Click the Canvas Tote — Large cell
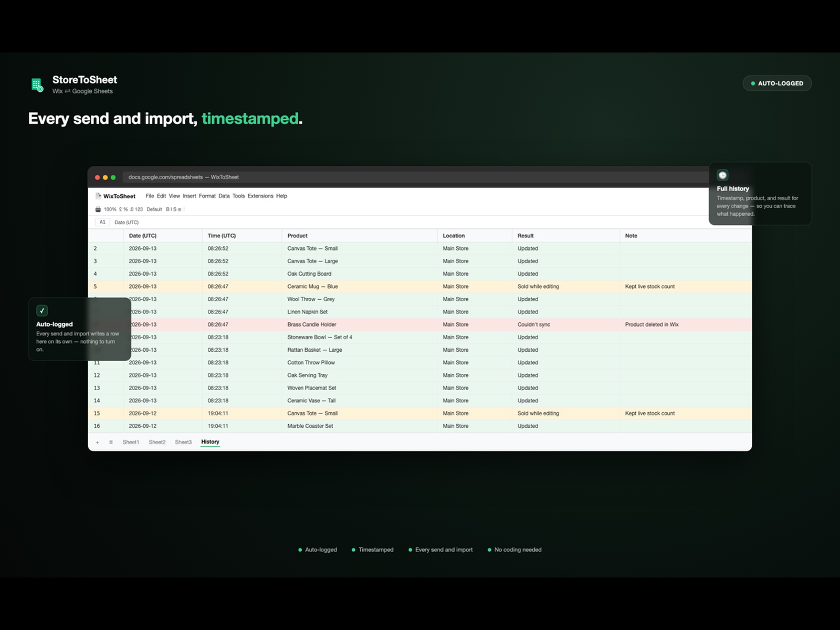The height and width of the screenshot is (630, 840). point(360,261)
